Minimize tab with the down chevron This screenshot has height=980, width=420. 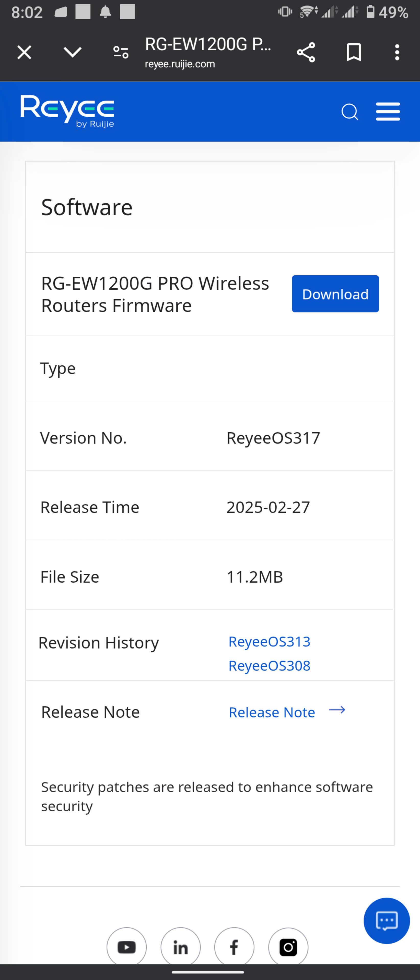click(72, 52)
